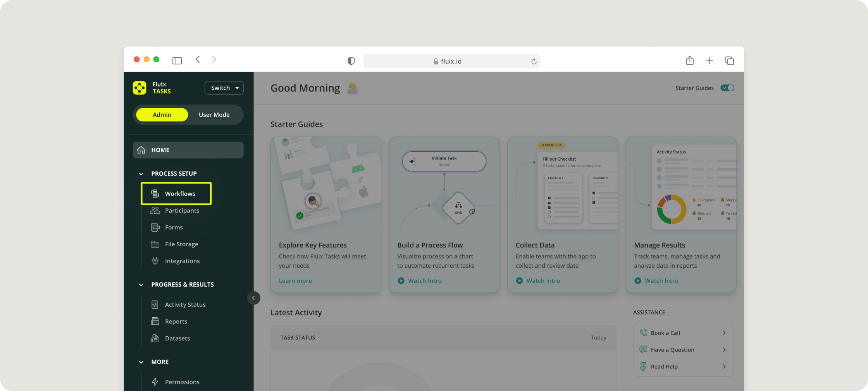Click the Activity Status icon
The width and height of the screenshot is (868, 391).
(155, 304)
